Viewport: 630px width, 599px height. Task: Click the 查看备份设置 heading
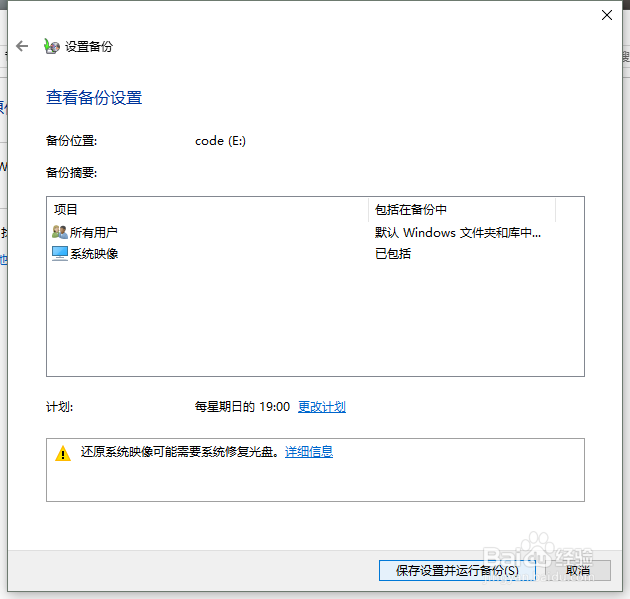coord(94,98)
